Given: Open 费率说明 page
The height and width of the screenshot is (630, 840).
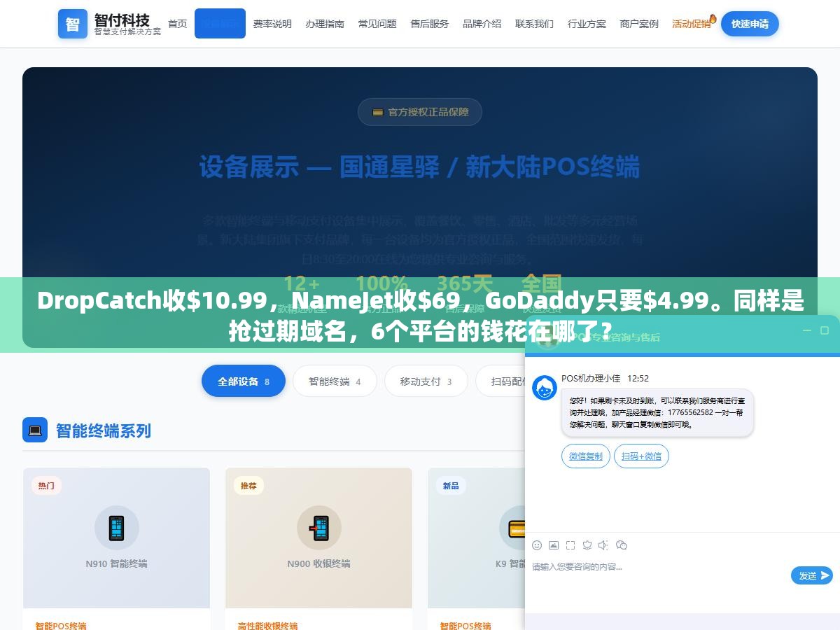Looking at the screenshot, I should tap(272, 24).
